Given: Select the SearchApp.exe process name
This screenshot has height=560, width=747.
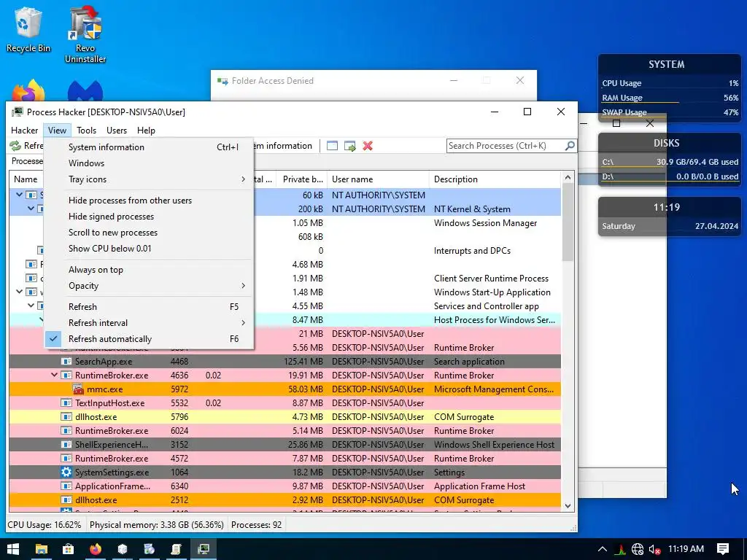Looking at the screenshot, I should [x=104, y=362].
